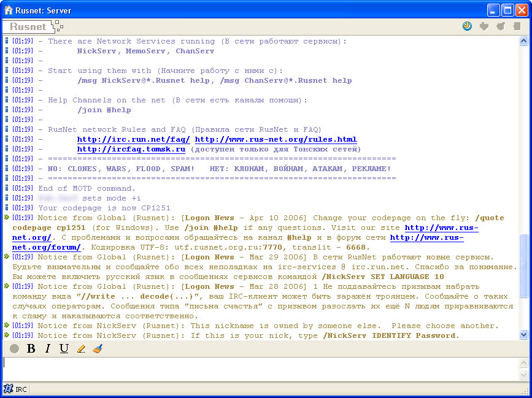Screen dimensions: 532x398
Task: Open the small network tree icon beside Rusnet
Action: (59, 26)
